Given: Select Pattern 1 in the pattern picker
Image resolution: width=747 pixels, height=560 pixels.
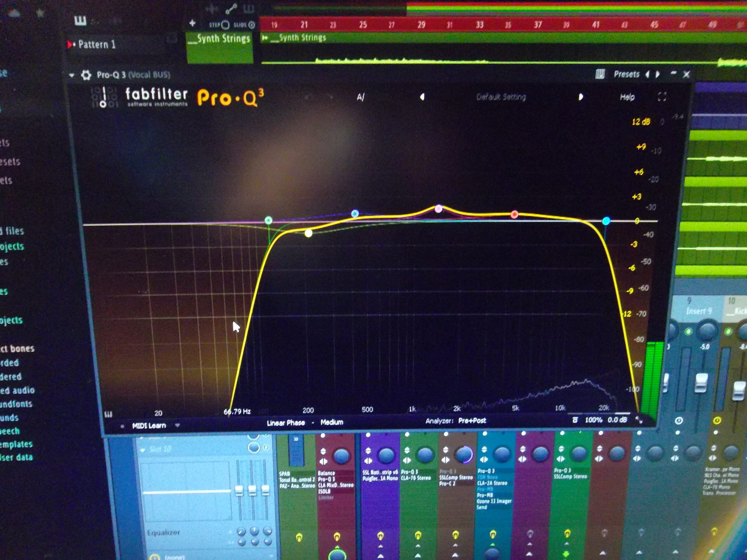Looking at the screenshot, I should [97, 44].
